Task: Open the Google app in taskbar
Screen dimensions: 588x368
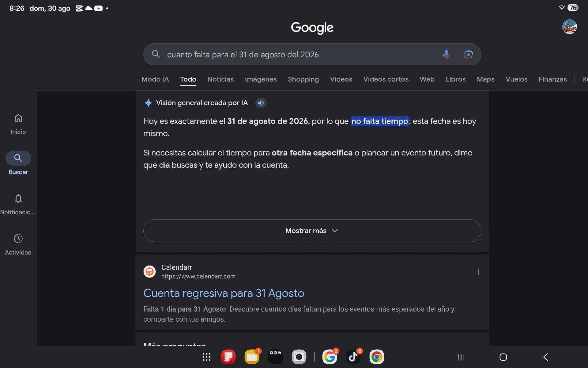Action: tap(330, 357)
